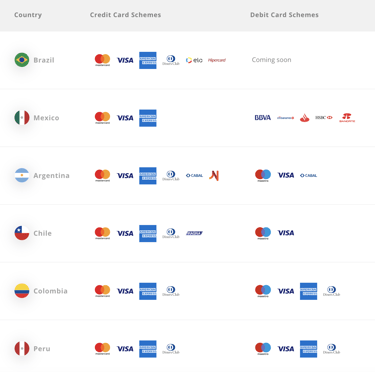Click the Debit Card Schemes column header
The image size is (375, 372).
point(284,15)
